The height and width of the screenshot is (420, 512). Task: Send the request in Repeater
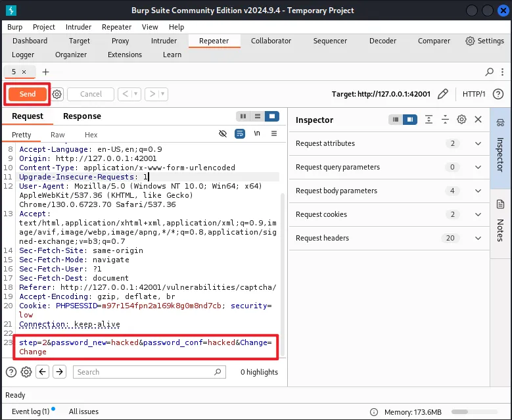(x=28, y=94)
